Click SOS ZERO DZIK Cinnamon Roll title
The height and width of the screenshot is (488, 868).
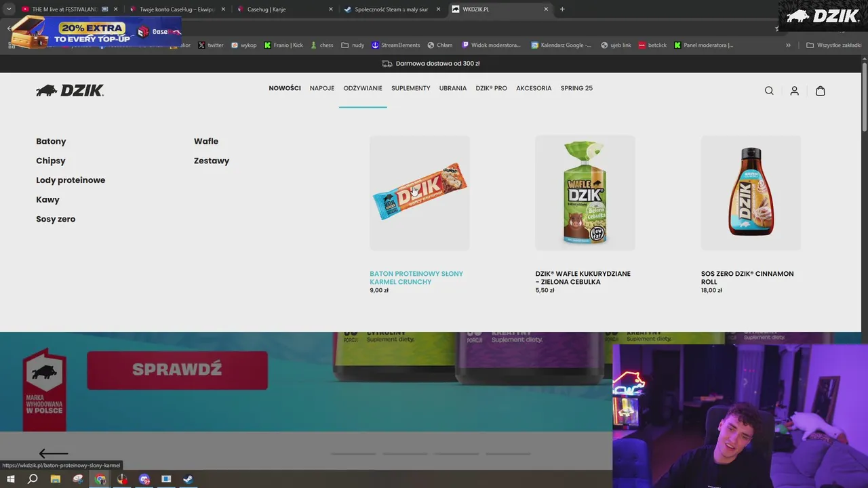coord(747,278)
